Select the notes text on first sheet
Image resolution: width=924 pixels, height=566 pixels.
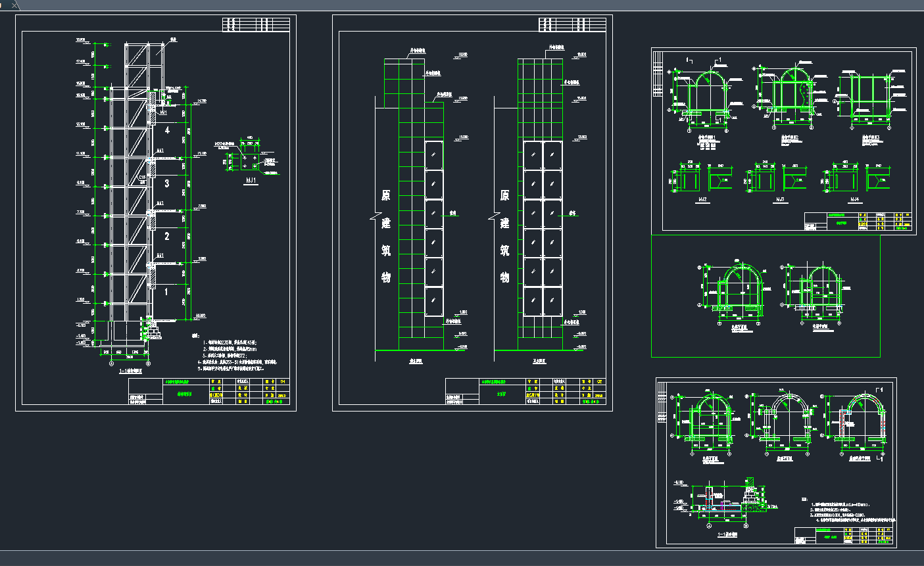[238, 356]
